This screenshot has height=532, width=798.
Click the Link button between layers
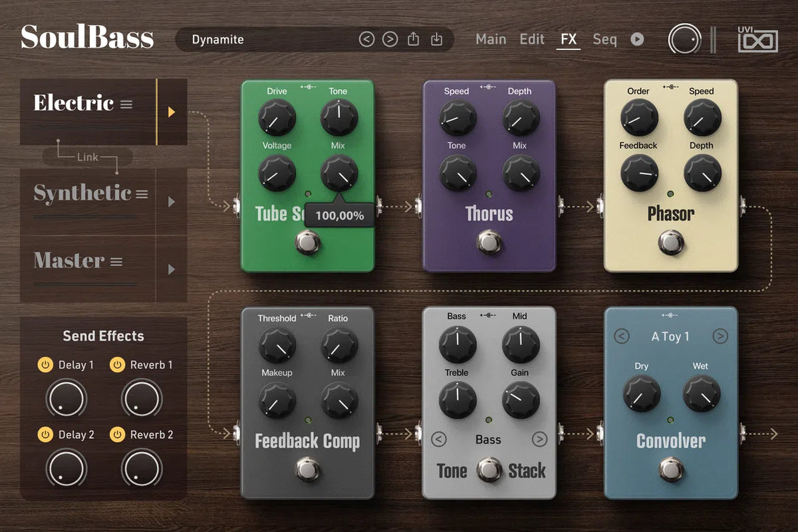pyautogui.click(x=87, y=157)
